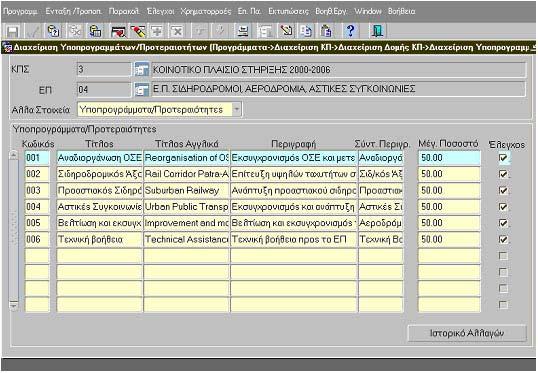Click the English title Rail Corridor Patra-A
This screenshot has width=538, height=373.
tap(186, 174)
